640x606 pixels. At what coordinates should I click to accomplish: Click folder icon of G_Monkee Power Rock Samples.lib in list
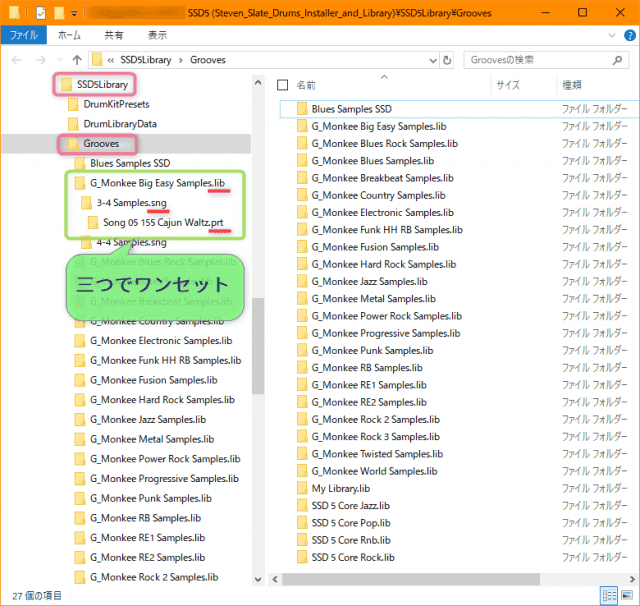pos(302,316)
